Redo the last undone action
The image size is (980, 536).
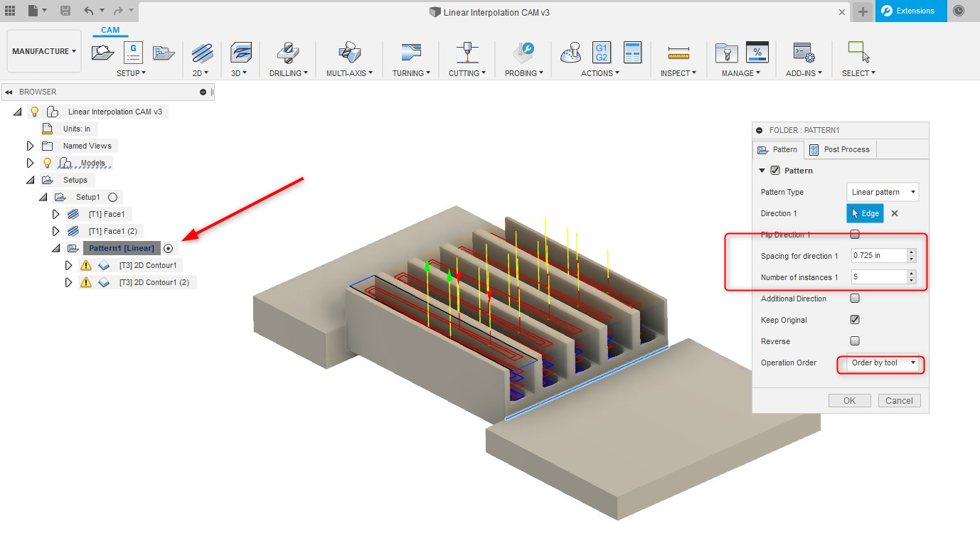(117, 11)
